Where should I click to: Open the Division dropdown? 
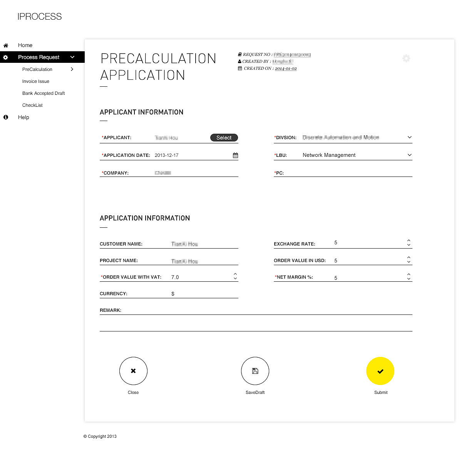[409, 137]
